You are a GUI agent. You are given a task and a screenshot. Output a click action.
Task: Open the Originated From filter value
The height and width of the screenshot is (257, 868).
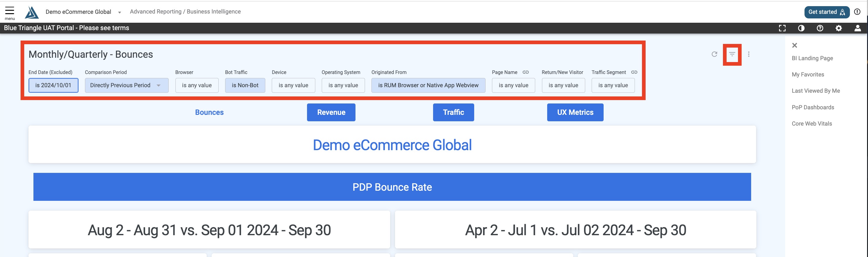click(428, 85)
